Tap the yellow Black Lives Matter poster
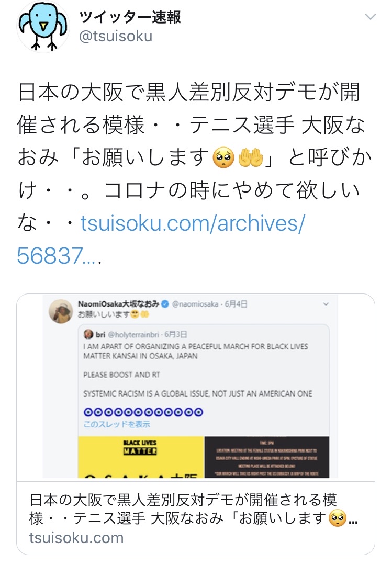 141,457
